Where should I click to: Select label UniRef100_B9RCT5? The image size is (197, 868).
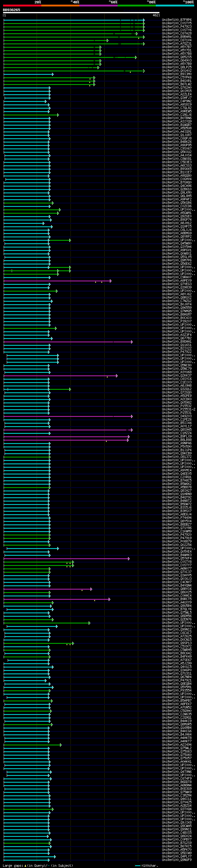coord(177,599)
